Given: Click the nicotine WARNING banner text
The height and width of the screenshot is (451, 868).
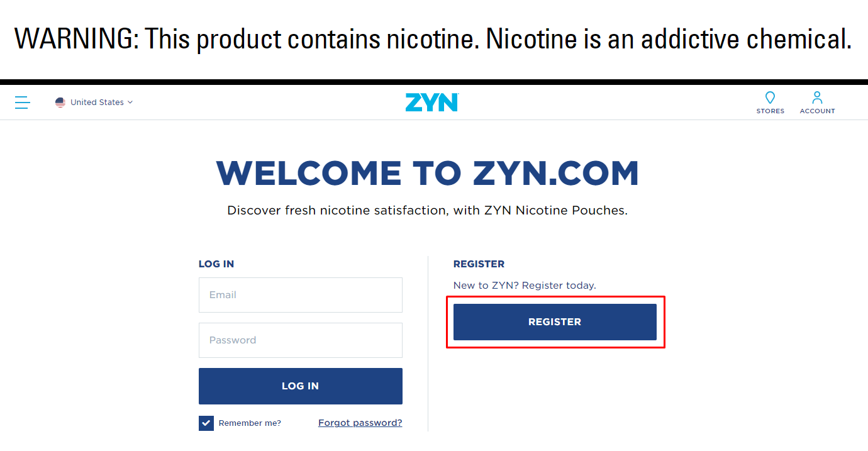Looking at the screenshot, I should tap(433, 40).
